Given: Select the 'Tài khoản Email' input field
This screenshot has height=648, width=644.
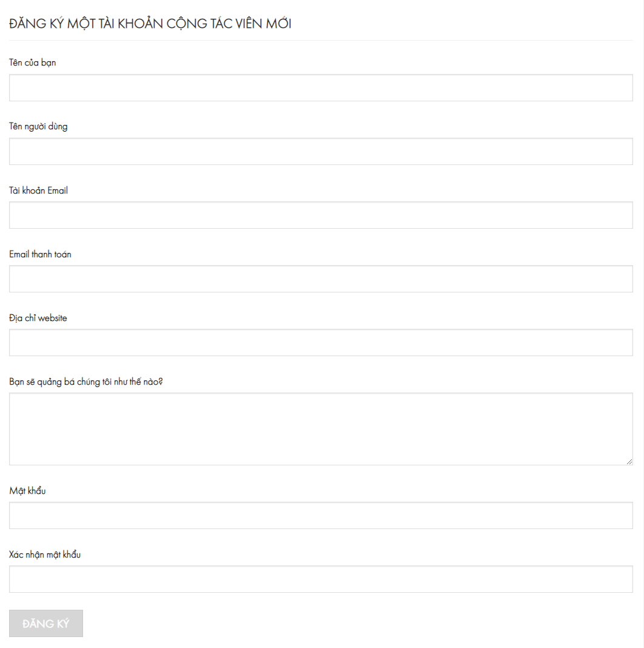Looking at the screenshot, I should [x=321, y=215].
